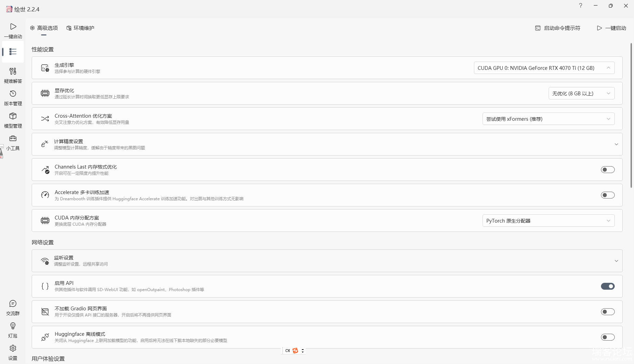
Task: Toggle Huggingface 离线模式 switch
Action: tap(607, 337)
